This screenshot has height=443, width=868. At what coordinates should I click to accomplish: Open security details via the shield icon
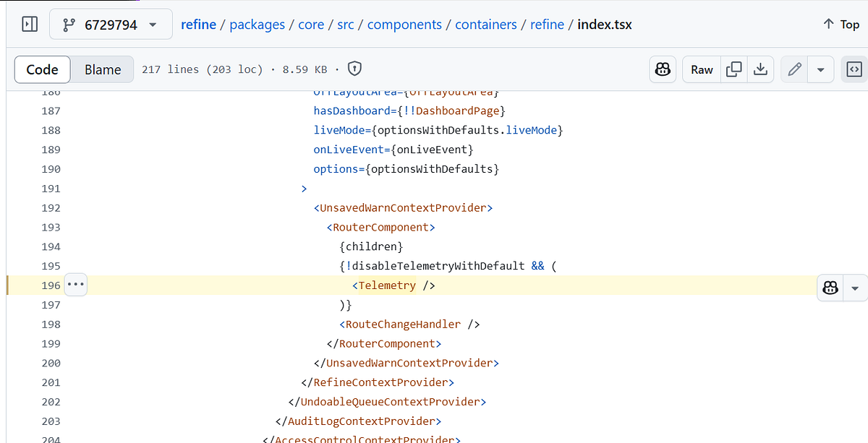tap(354, 69)
